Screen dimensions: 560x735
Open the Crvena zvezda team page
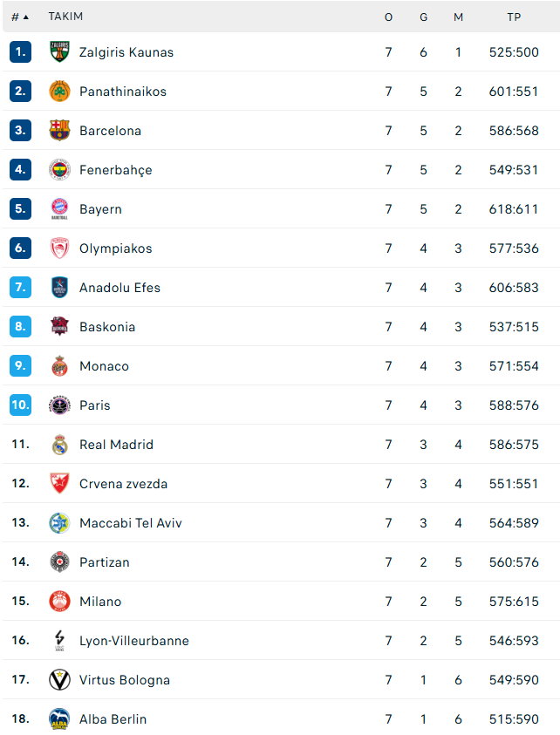point(123,484)
